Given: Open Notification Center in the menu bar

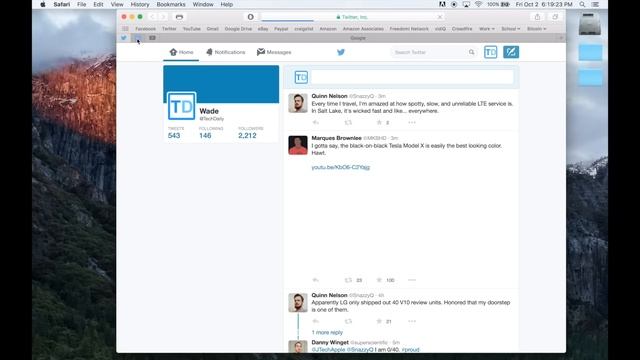Looking at the screenshot, I should pyautogui.click(x=596, y=4).
